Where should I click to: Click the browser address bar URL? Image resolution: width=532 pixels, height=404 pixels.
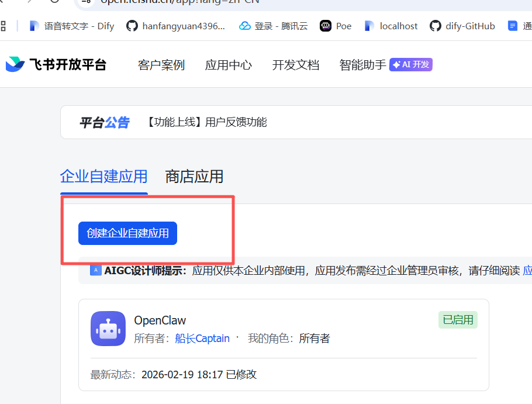(x=181, y=2)
